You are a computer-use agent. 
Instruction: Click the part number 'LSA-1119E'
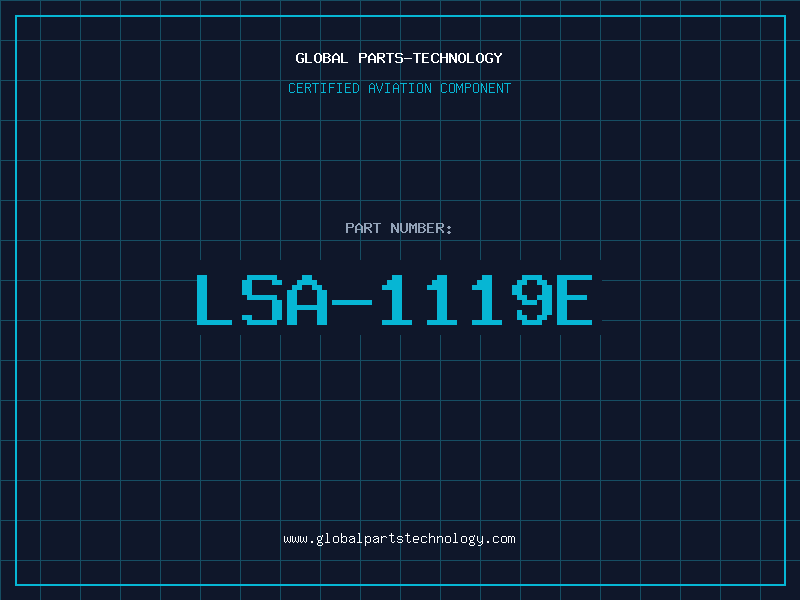pyautogui.click(x=394, y=299)
